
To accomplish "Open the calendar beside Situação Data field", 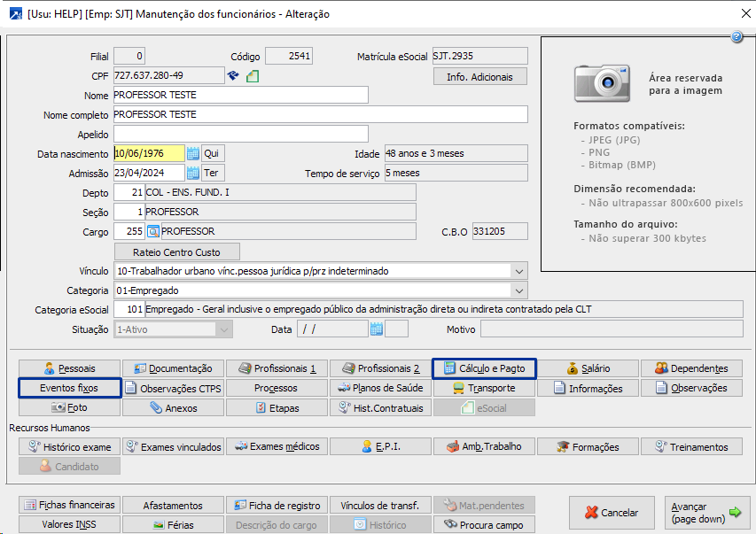I will click(377, 329).
